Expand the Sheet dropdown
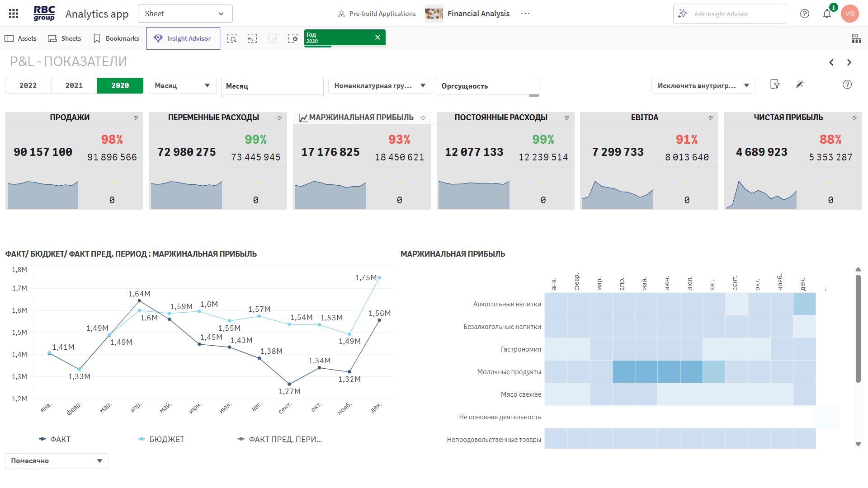Image resolution: width=868 pixels, height=488 pixels. click(185, 14)
